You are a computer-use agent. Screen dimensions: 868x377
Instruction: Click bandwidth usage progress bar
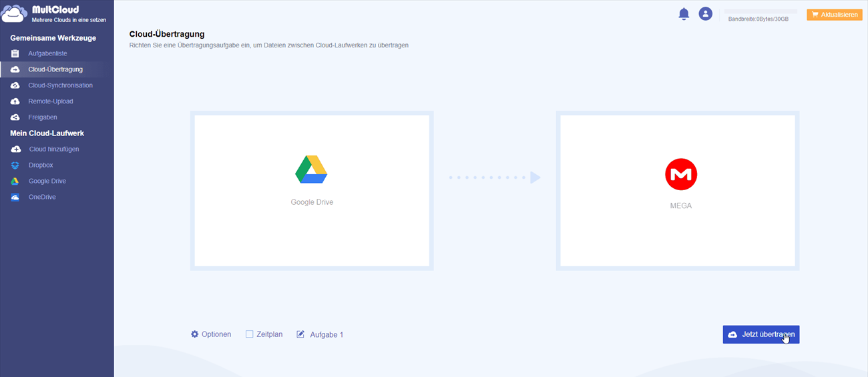click(x=761, y=11)
